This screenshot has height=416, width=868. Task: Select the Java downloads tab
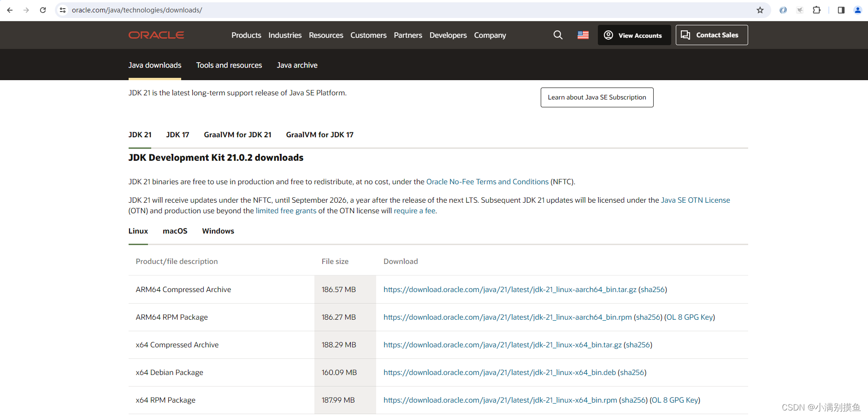[x=155, y=65]
